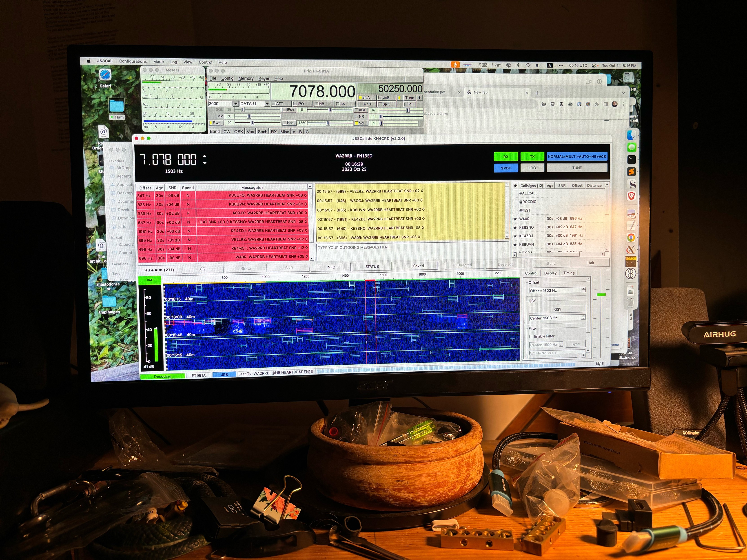Launch Brave browser from the dock
The width and height of the screenshot is (747, 560).
point(632,196)
